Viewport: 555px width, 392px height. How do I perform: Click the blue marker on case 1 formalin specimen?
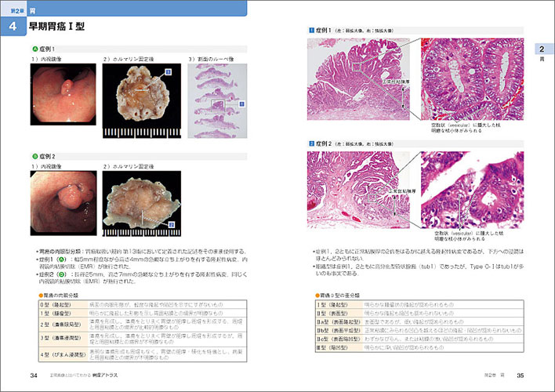pos(167,72)
